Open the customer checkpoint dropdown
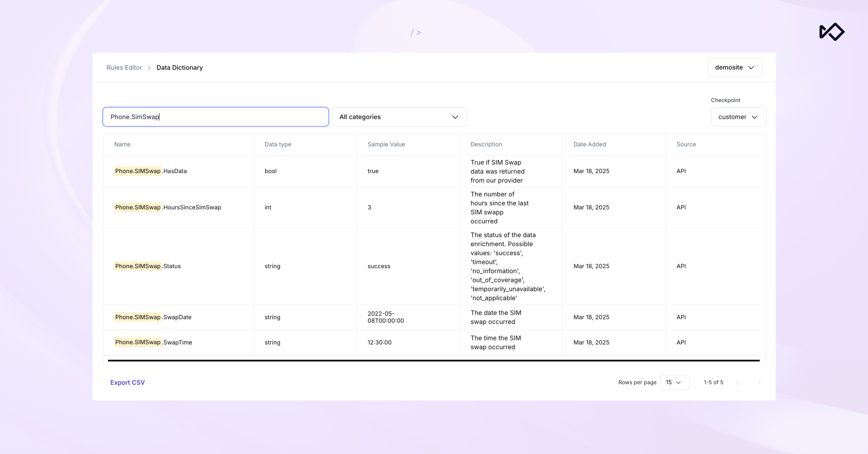 [738, 117]
